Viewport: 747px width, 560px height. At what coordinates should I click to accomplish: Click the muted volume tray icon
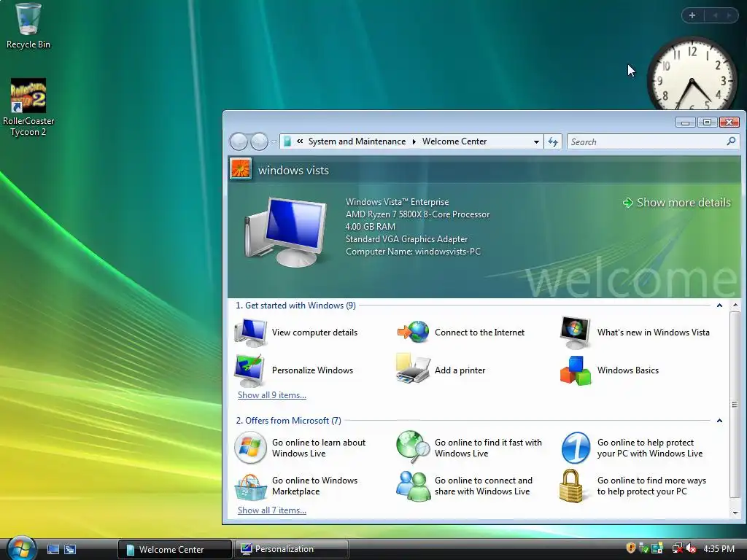[x=691, y=548]
